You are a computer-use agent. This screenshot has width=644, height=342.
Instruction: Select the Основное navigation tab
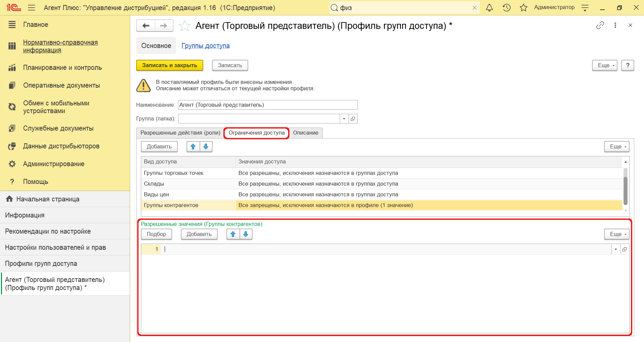tap(156, 46)
